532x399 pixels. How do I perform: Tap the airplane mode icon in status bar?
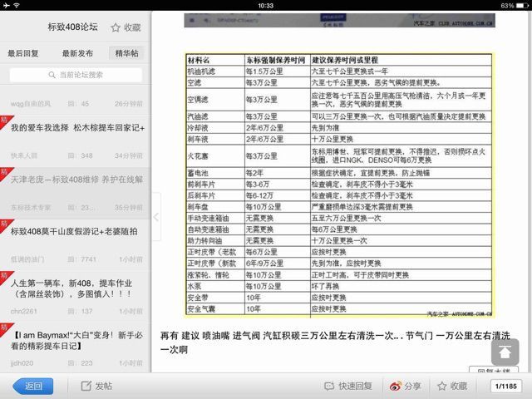coord(6,6)
